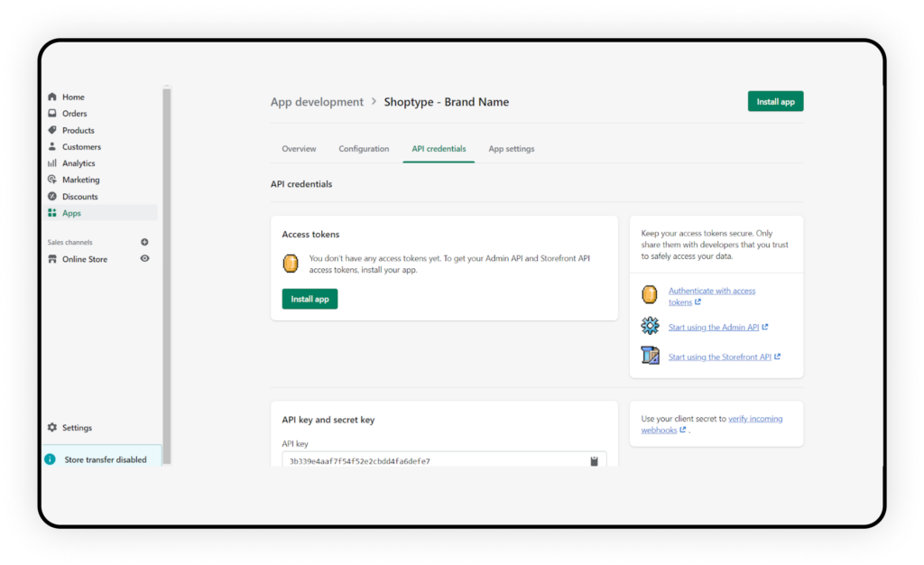Click the API key and secret key heading
This screenshot has width=924, height=565.
[x=328, y=420]
